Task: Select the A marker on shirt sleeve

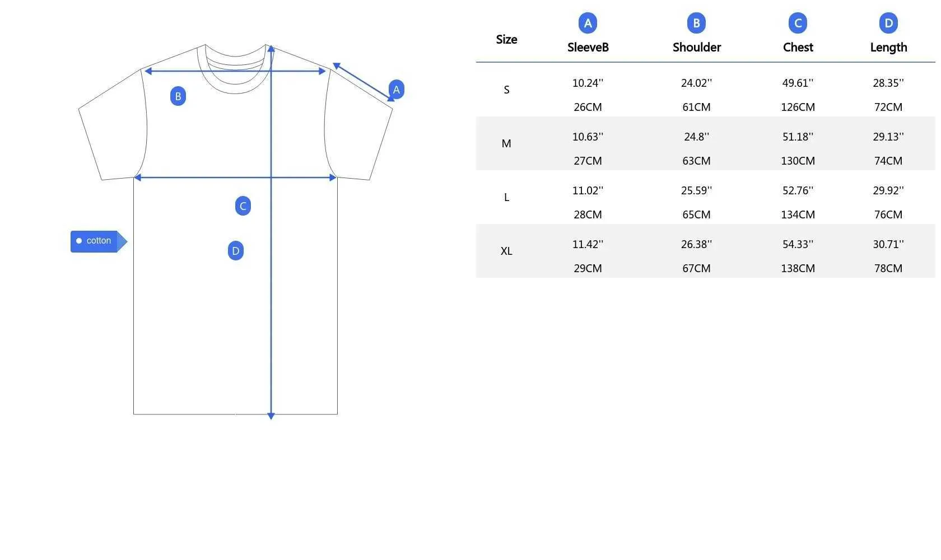Action: pos(397,90)
